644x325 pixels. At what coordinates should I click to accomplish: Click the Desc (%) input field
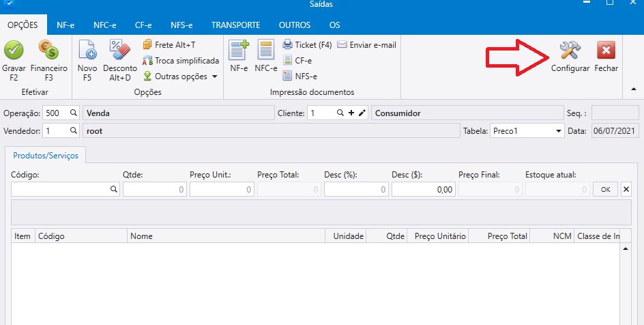point(356,189)
